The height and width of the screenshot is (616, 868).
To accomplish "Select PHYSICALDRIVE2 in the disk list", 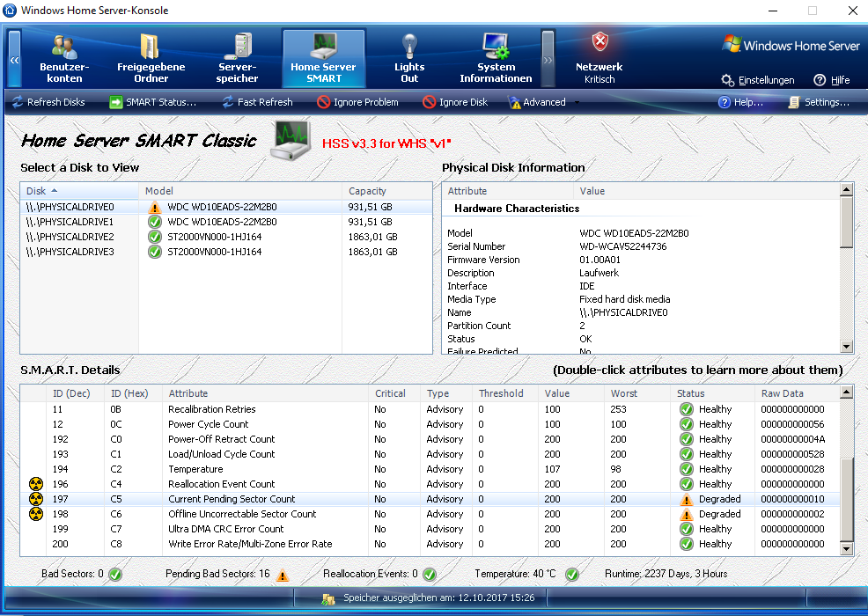I will click(x=70, y=237).
